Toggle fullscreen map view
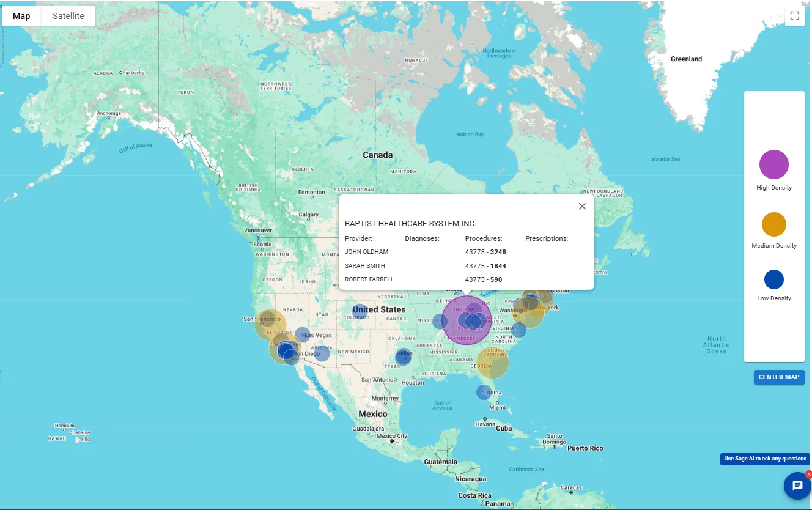Image resolution: width=812 pixels, height=510 pixels. coord(794,16)
